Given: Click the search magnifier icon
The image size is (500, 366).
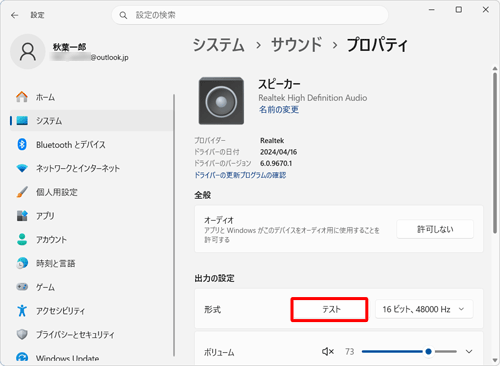Looking at the screenshot, I should [123, 15].
